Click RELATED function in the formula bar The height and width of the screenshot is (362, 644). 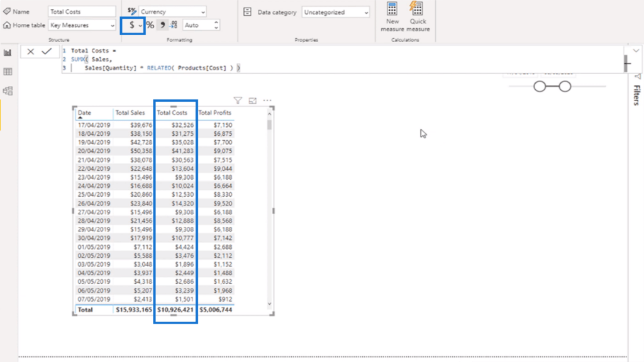pyautogui.click(x=159, y=68)
